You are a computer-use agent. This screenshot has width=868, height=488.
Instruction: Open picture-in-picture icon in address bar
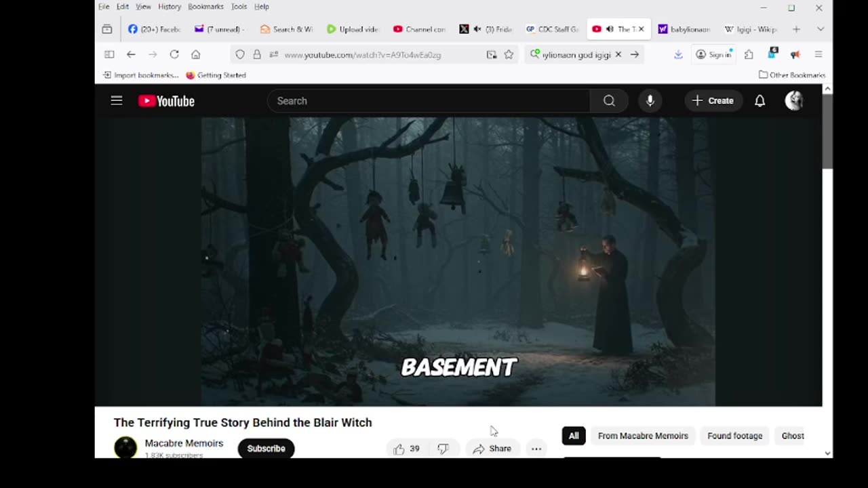click(492, 54)
